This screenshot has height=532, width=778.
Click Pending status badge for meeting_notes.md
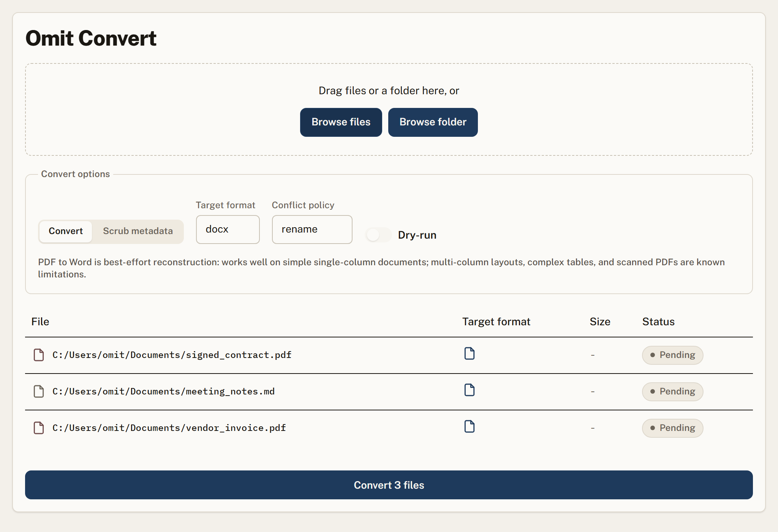coord(673,392)
